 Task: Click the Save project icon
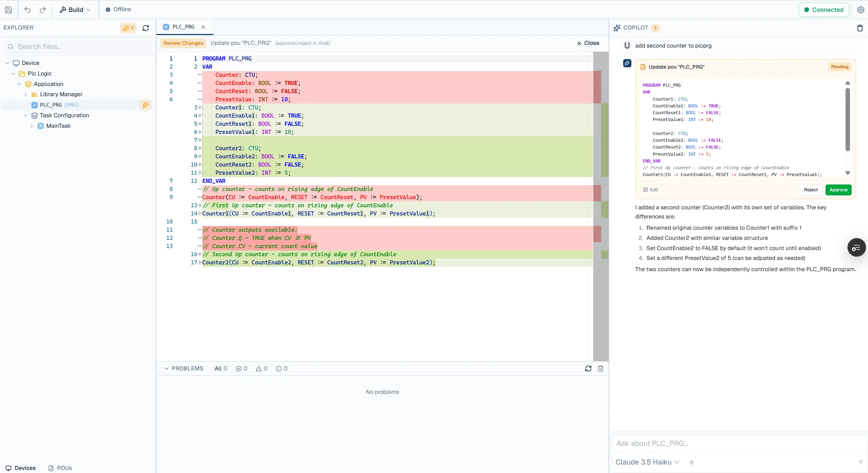pos(8,10)
